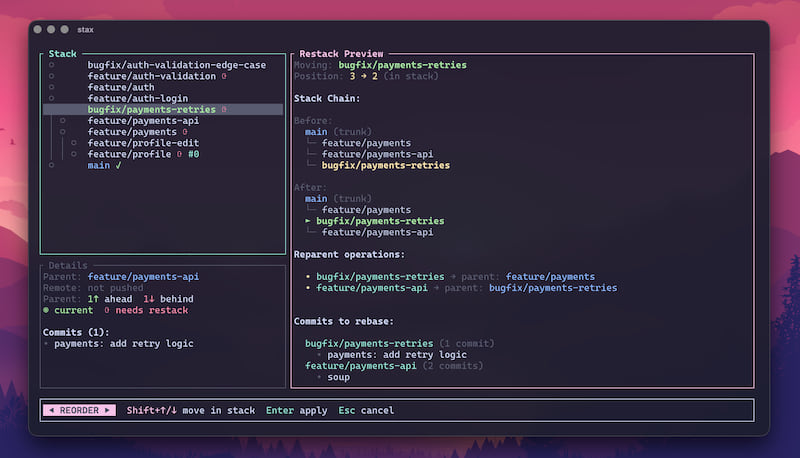Click Enter apply in bottom bar
Screen dimensions: 800x458
coord(297,410)
